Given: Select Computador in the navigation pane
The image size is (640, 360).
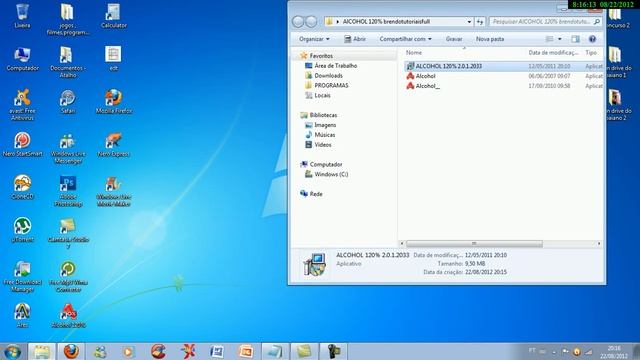Looking at the screenshot, I should (321, 164).
